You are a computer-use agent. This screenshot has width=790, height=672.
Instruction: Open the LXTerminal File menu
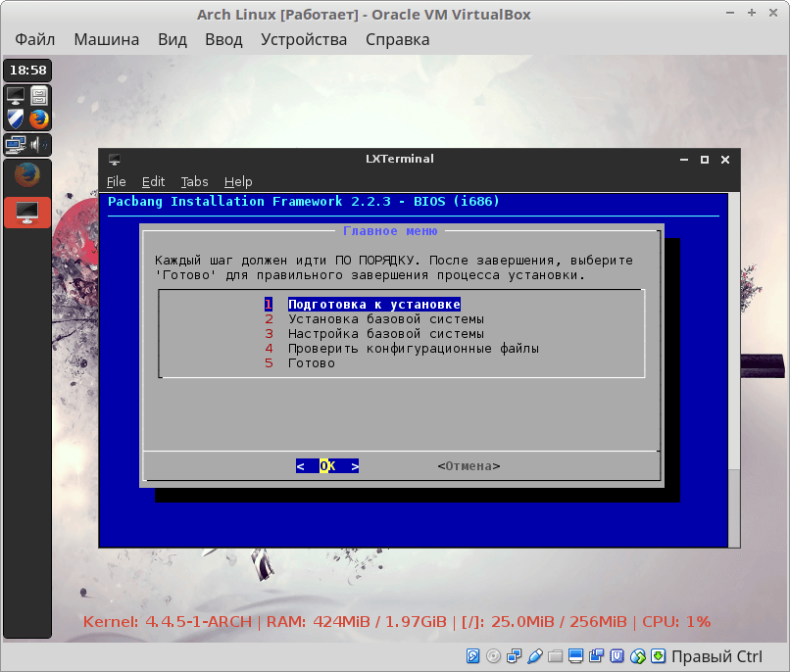click(x=117, y=182)
